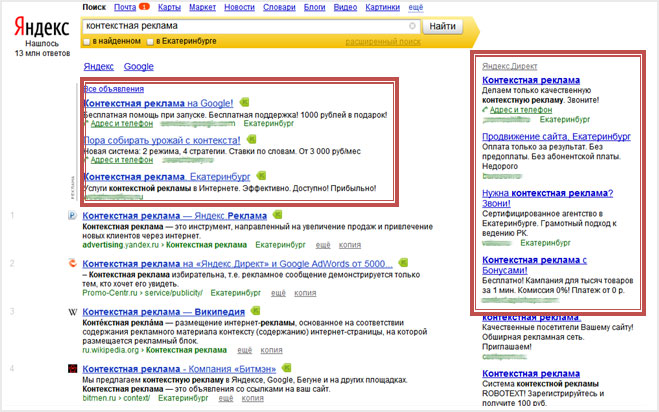Enable 'в найденном' checkbox
The image size is (659, 412).
click(87, 42)
